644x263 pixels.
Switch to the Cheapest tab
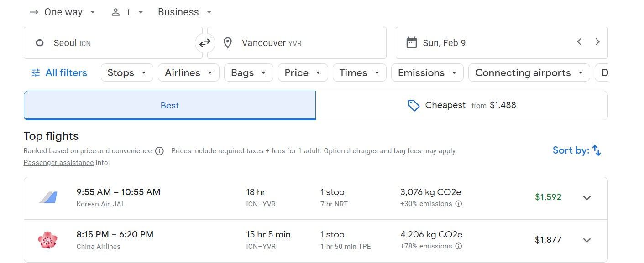(x=461, y=105)
